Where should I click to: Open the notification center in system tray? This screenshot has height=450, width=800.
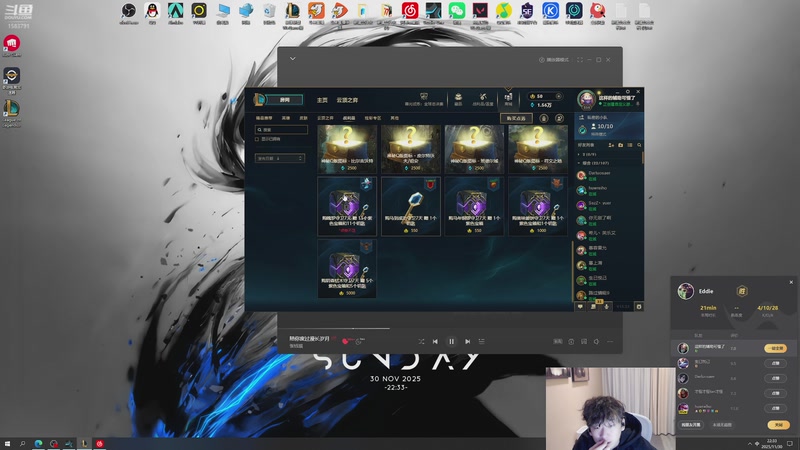pos(790,444)
